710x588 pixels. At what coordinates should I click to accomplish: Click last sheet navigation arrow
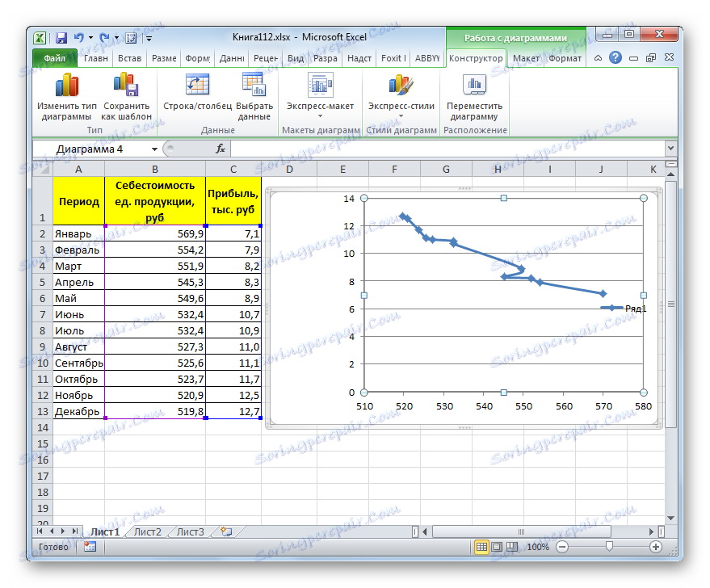click(x=74, y=531)
